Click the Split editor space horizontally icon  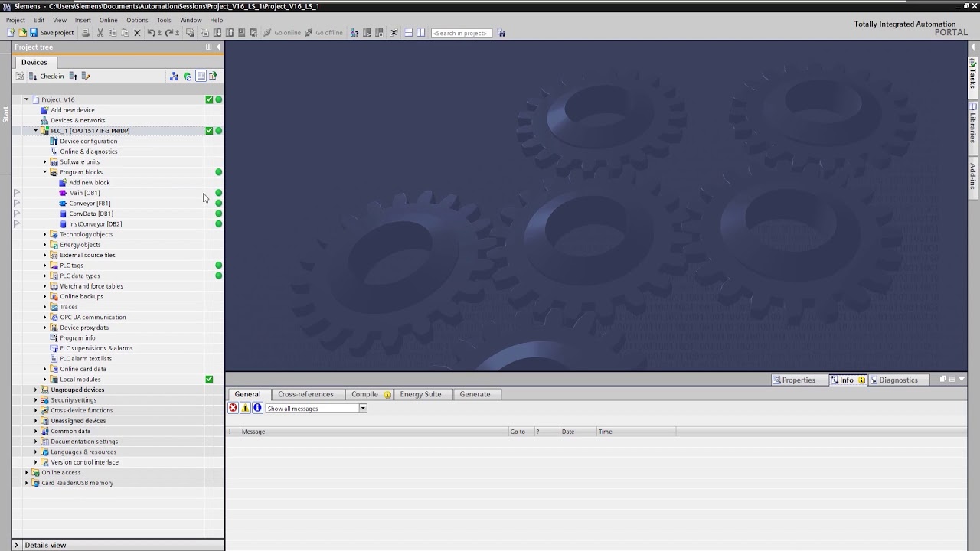pyautogui.click(x=408, y=33)
